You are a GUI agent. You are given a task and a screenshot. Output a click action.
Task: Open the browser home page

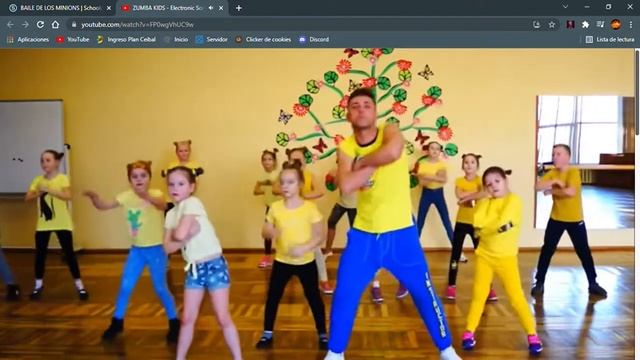[x=55, y=24]
